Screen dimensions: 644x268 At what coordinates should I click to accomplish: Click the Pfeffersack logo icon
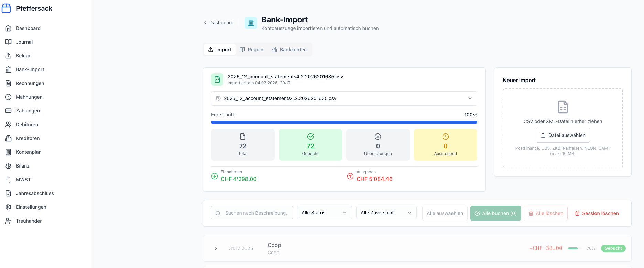7,8
